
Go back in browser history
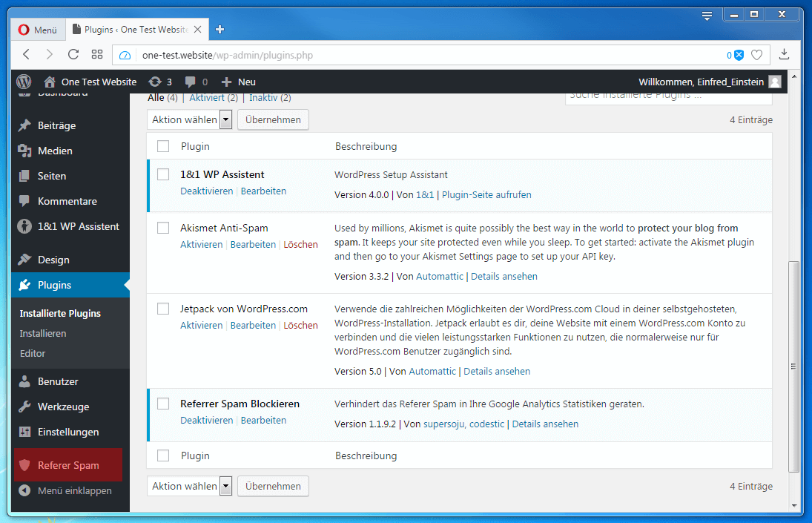[x=27, y=54]
